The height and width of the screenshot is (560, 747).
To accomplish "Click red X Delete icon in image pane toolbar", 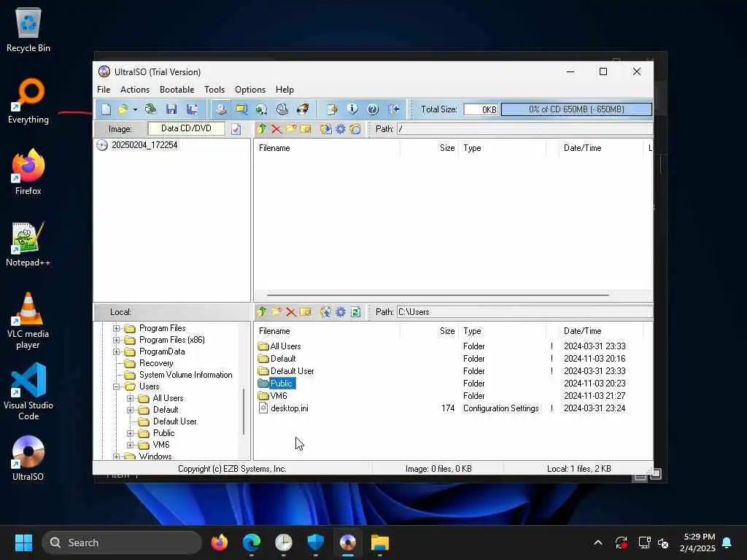I will click(276, 128).
